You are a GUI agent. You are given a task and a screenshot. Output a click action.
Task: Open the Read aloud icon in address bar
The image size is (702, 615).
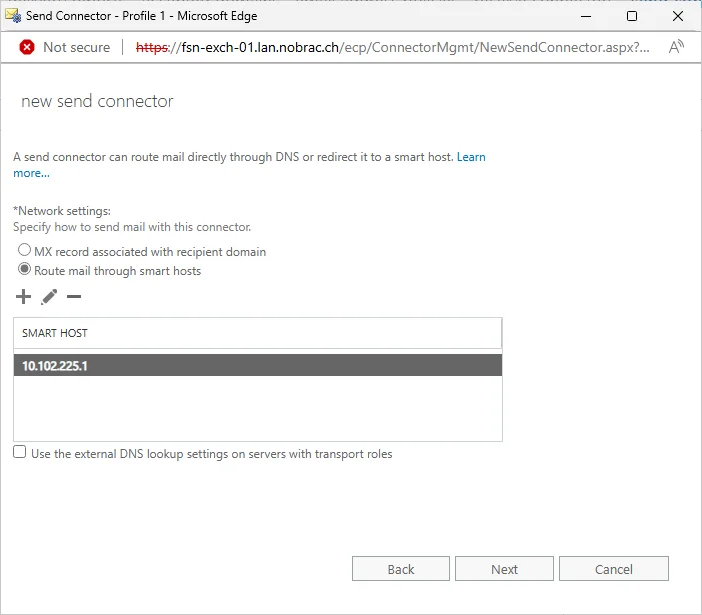(676, 47)
